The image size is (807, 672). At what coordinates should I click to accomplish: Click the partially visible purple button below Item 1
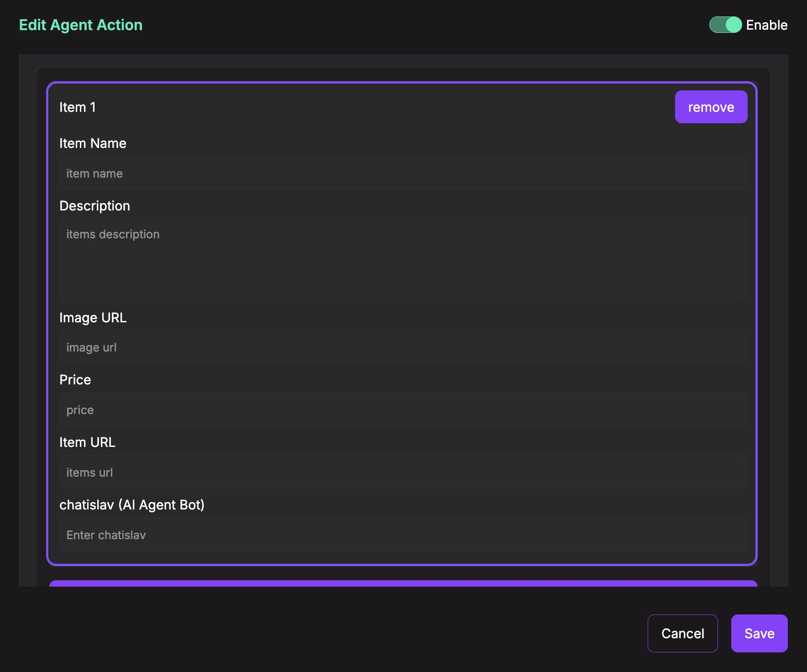(403, 583)
